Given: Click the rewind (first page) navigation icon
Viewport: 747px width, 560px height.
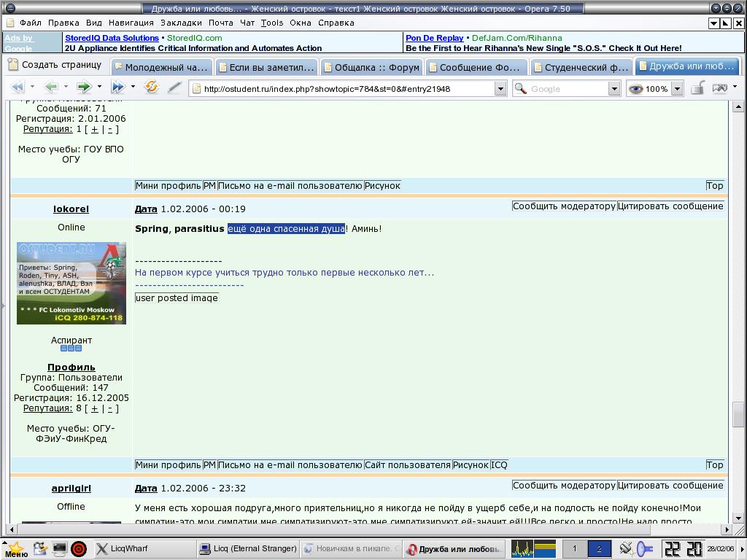Looking at the screenshot, I should 18,87.
